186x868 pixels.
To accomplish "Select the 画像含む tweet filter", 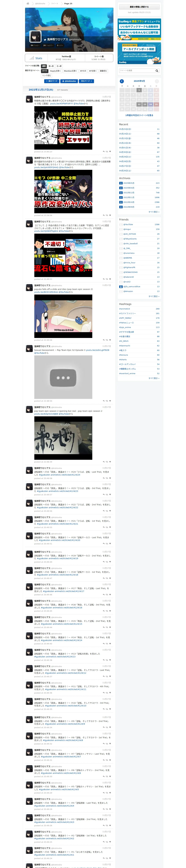I will pyautogui.click(x=103, y=71).
